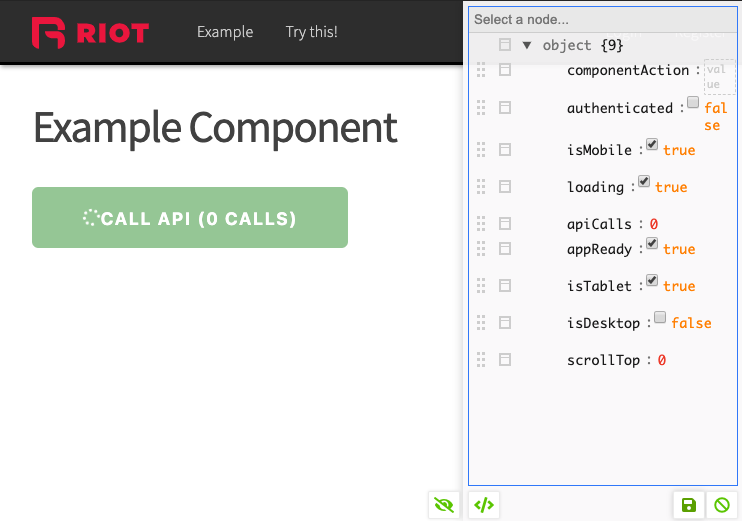Uncheck the isMobile checkbox
Image resolution: width=742 pixels, height=521 pixels.
tap(652, 144)
